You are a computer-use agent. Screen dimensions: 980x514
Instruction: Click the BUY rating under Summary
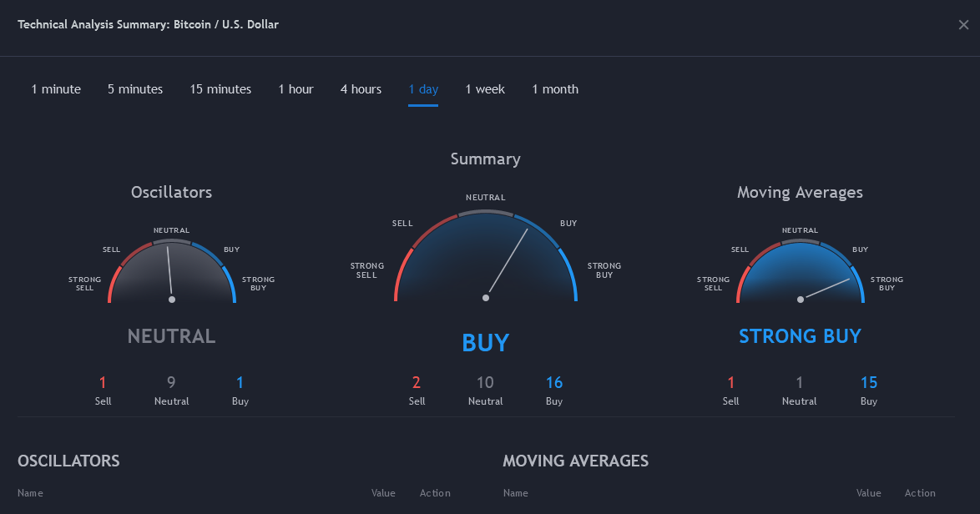[486, 343]
